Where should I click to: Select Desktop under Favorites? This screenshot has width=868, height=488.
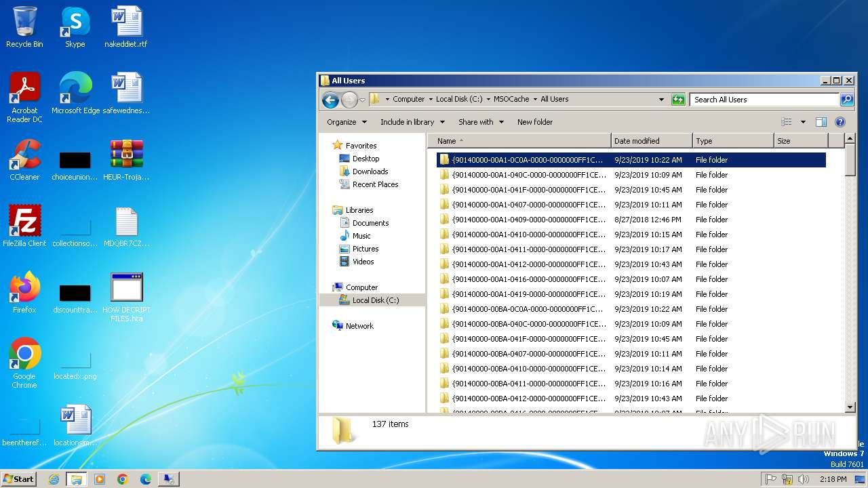(x=366, y=159)
